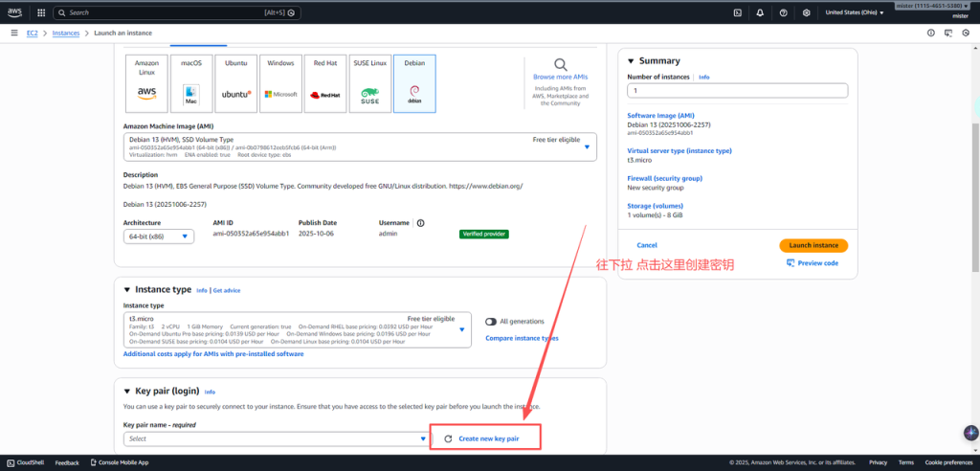
Task: Open Console Mobile App footer link
Action: [120, 463]
